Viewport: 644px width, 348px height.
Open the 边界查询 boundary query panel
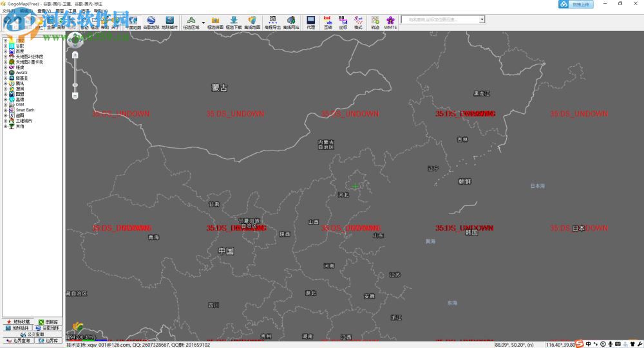coord(17,341)
